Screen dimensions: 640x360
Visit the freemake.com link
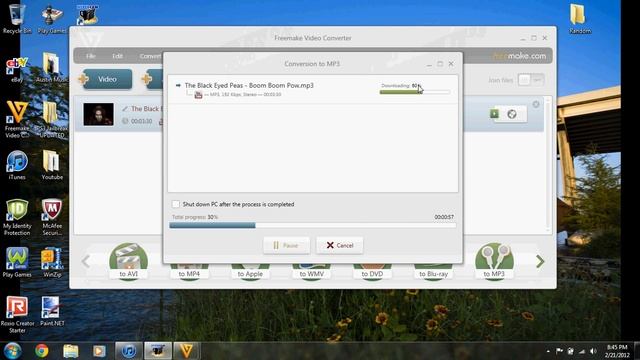click(519, 56)
